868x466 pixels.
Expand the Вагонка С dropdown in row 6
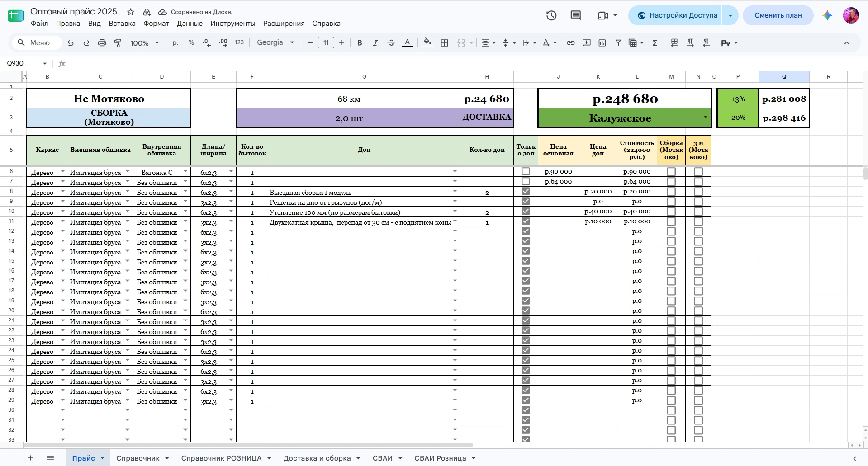click(185, 171)
